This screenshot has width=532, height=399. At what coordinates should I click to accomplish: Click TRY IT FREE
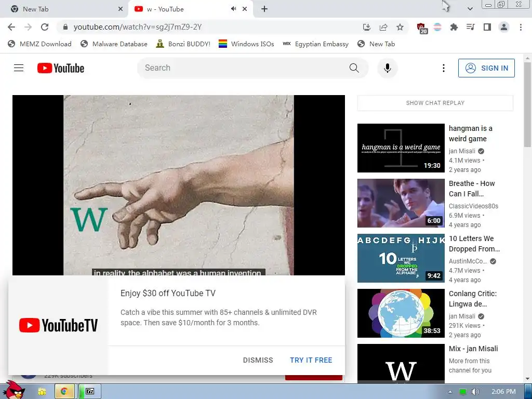click(311, 360)
